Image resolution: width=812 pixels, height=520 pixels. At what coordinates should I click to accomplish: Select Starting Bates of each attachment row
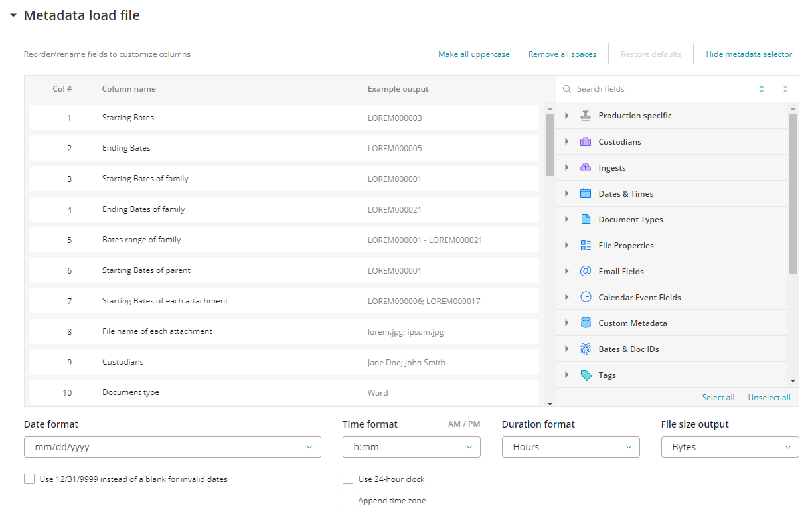click(x=284, y=301)
